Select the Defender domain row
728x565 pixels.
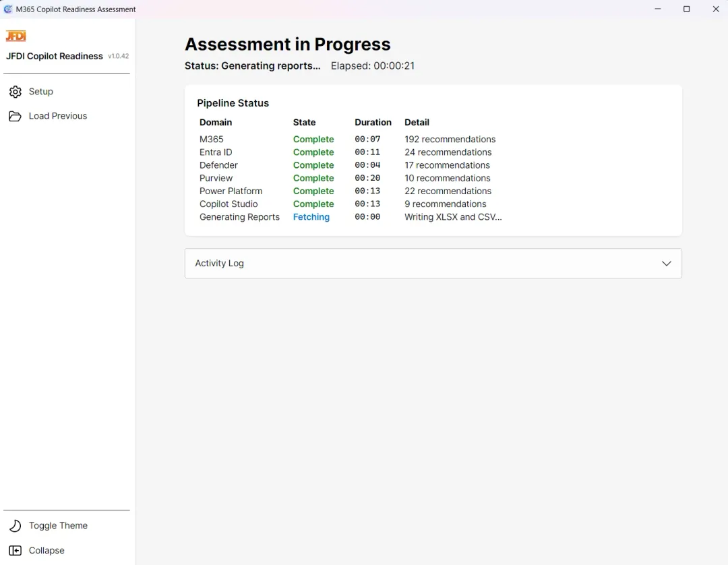(218, 165)
